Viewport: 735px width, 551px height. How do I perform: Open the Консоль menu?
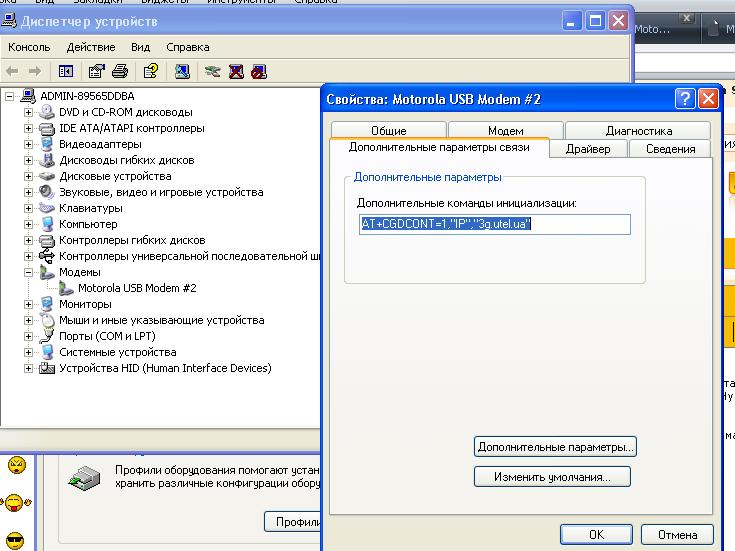(x=29, y=47)
